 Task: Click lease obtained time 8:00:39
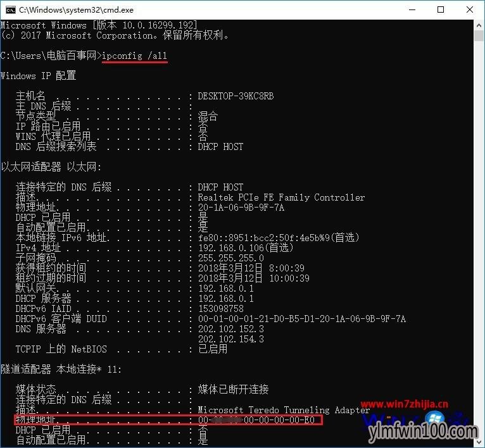point(287,268)
